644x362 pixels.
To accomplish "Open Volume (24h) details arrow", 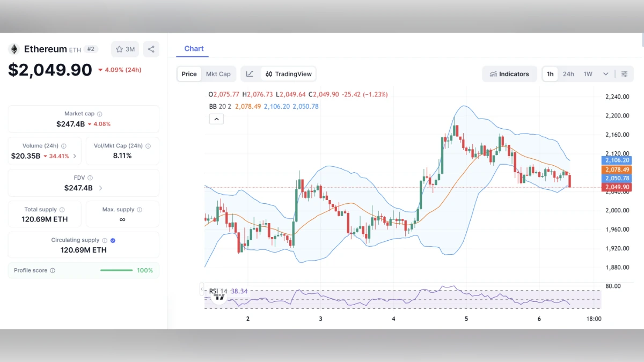I will coord(75,156).
